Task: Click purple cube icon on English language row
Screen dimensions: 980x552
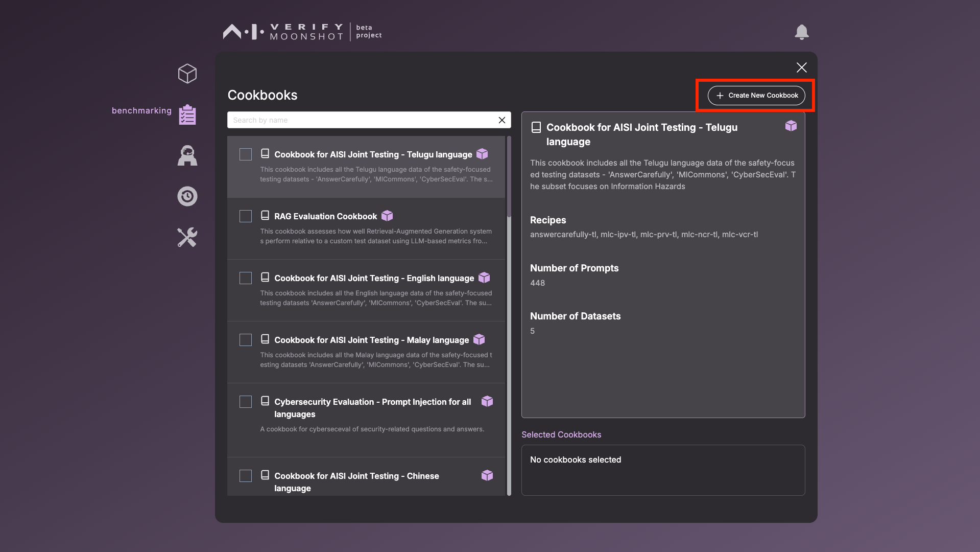Action: coord(484,278)
